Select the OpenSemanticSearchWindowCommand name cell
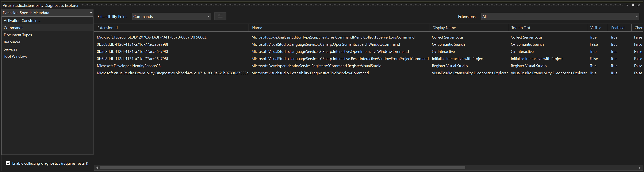The image size is (644, 172). click(x=326, y=44)
